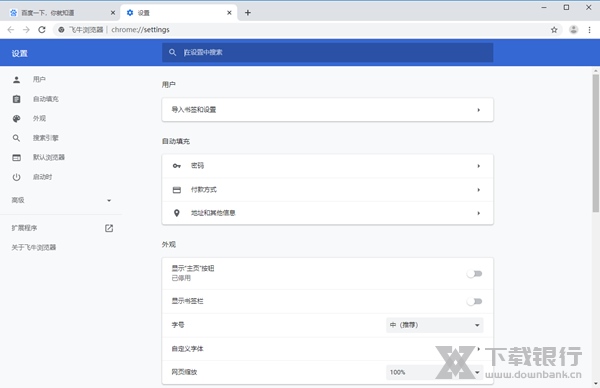Expand the 地址和其他信息 row arrow
Image resolution: width=600 pixels, height=388 pixels.
(x=478, y=213)
